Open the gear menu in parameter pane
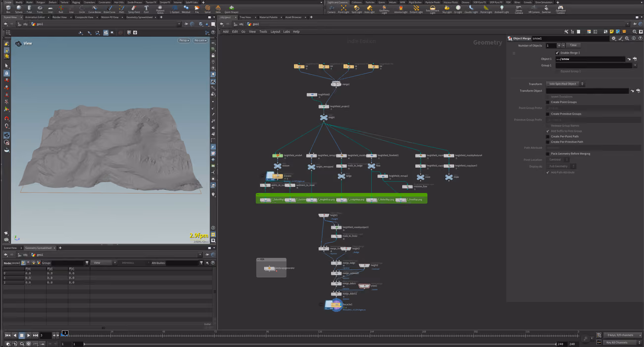Viewport: 644px width, 347px height. (613, 38)
